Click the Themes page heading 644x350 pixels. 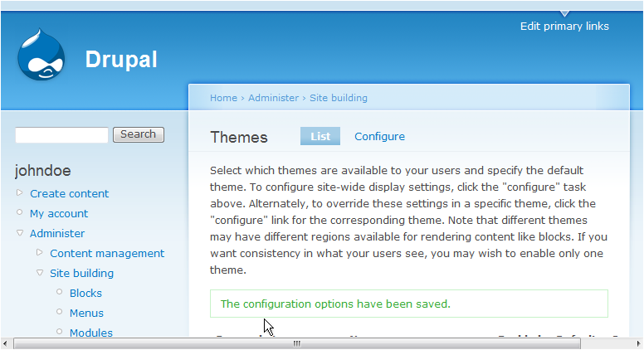click(239, 137)
